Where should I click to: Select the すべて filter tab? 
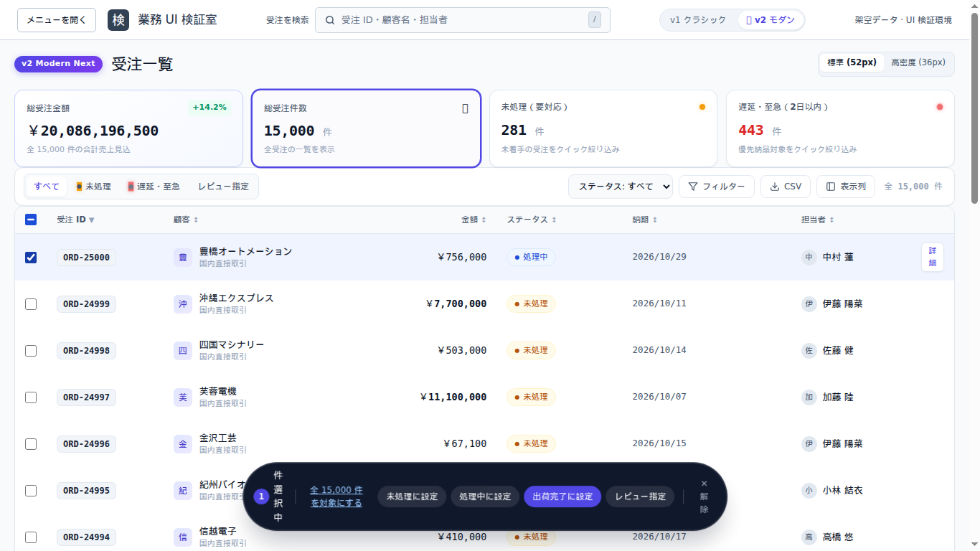(47, 187)
